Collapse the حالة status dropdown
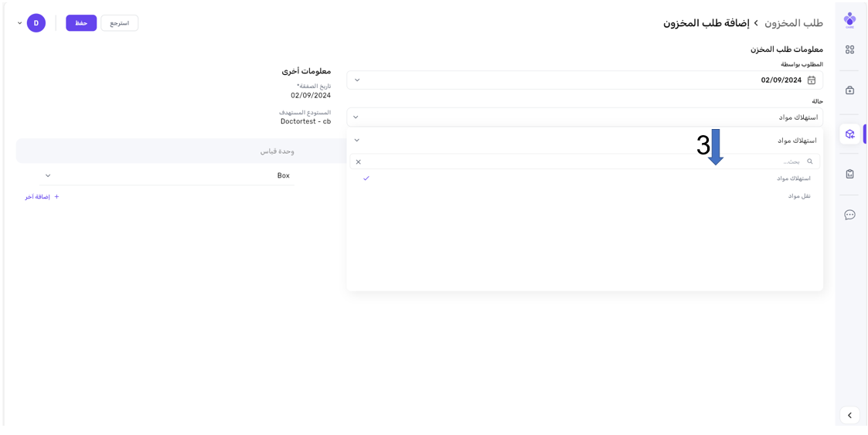Viewport: 868px width, 435px height. [x=356, y=117]
